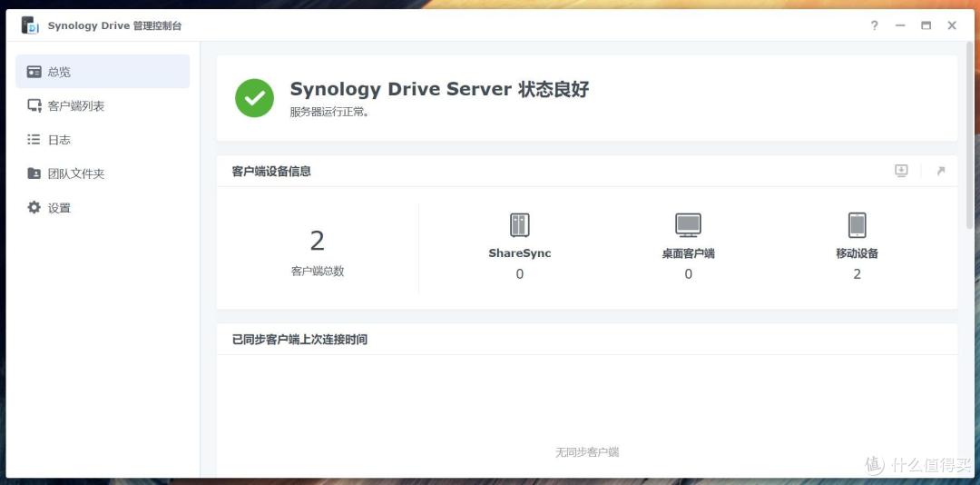The height and width of the screenshot is (485, 980).
Task: Click the 服务器运行正常 status text
Action: [329, 114]
